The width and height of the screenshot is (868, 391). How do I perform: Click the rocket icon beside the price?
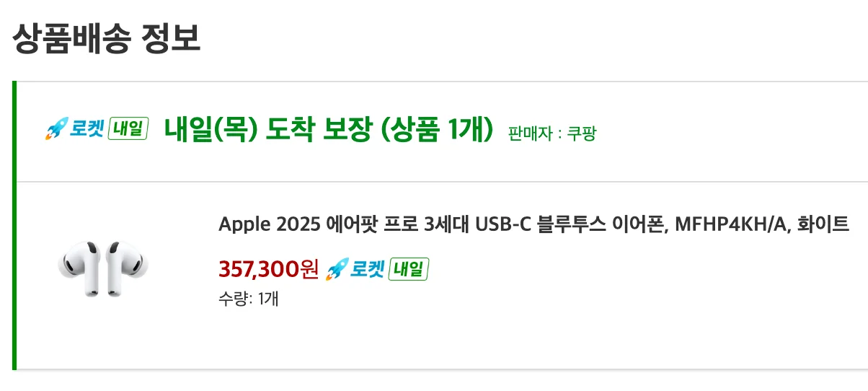tap(337, 270)
